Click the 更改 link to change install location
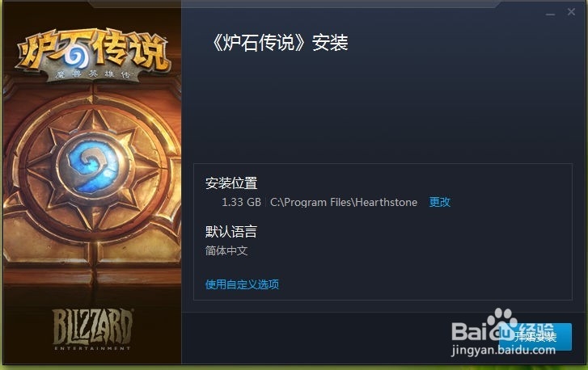Viewport: 588px width, 370px height. 439,202
